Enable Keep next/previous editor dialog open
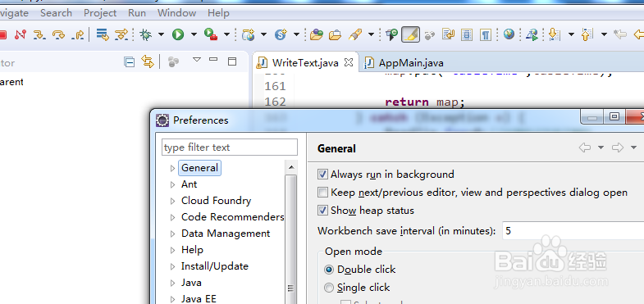The height and width of the screenshot is (304, 644). click(323, 193)
